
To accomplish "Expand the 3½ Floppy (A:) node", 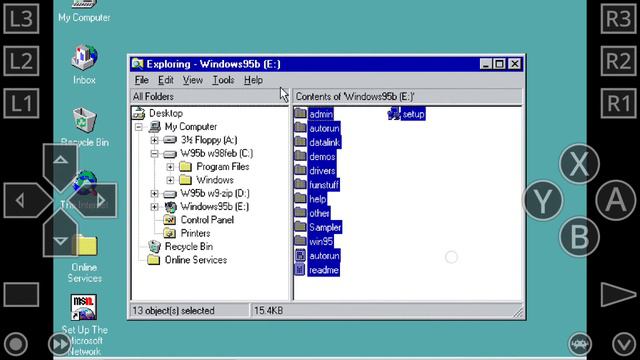I will 154,140.
